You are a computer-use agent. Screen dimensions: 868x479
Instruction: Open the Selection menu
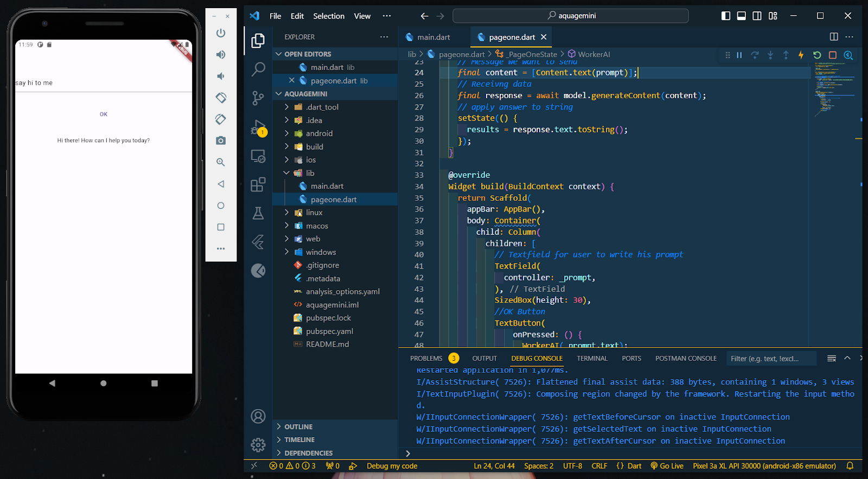(x=329, y=16)
